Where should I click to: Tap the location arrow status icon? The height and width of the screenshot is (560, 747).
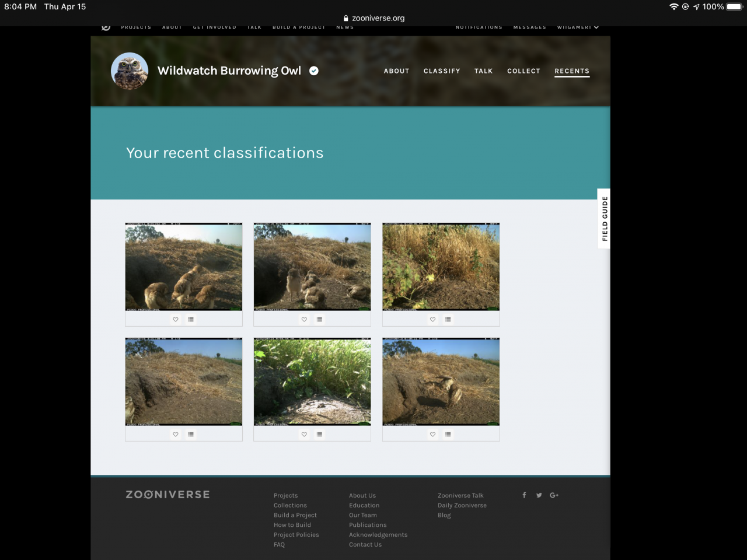click(x=696, y=7)
